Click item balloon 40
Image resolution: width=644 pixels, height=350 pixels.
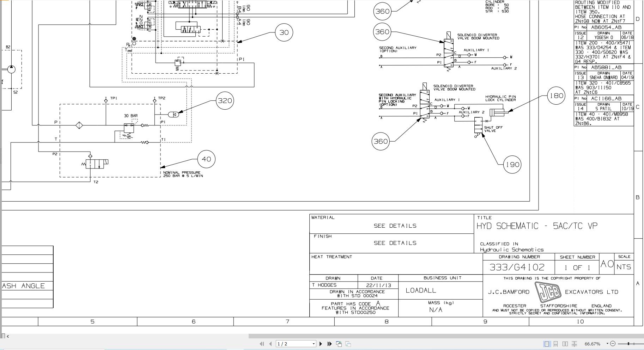point(206,159)
